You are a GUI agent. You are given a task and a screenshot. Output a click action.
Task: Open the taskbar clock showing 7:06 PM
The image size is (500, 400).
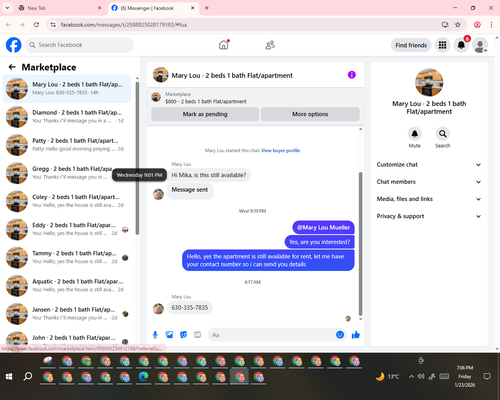[465, 376]
